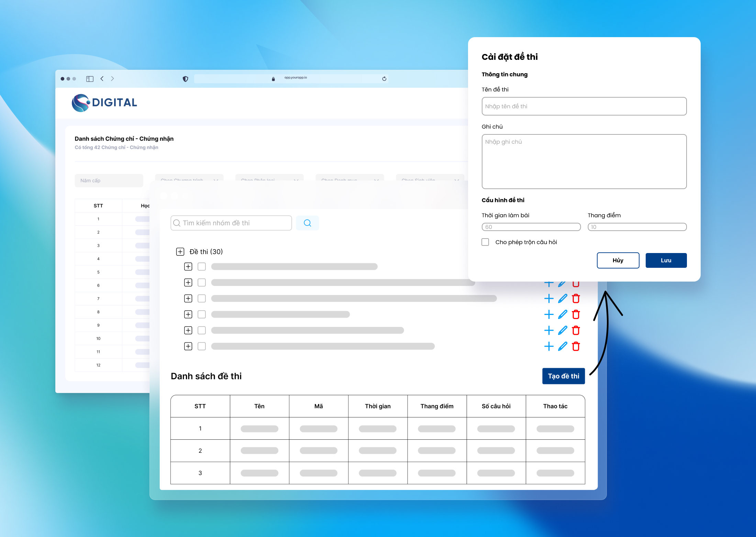Viewport: 756px width, 537px height.
Task: Delete the fifth tree row with trash icon
Action: coord(576,330)
